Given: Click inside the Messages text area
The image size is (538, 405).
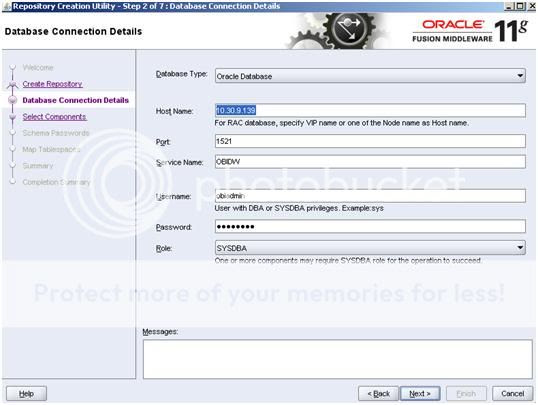Looking at the screenshot, I should [337, 359].
